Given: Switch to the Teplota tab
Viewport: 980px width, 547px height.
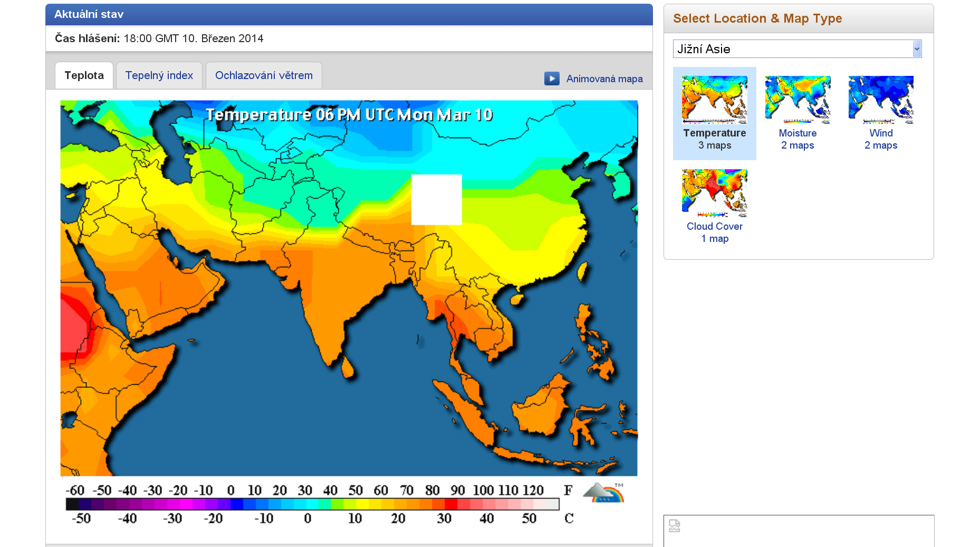Looking at the screenshot, I should pos(84,76).
